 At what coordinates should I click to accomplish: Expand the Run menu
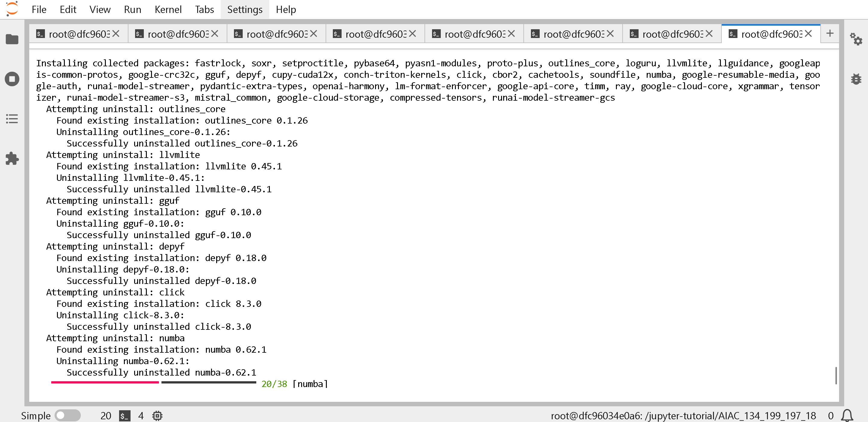coord(132,9)
